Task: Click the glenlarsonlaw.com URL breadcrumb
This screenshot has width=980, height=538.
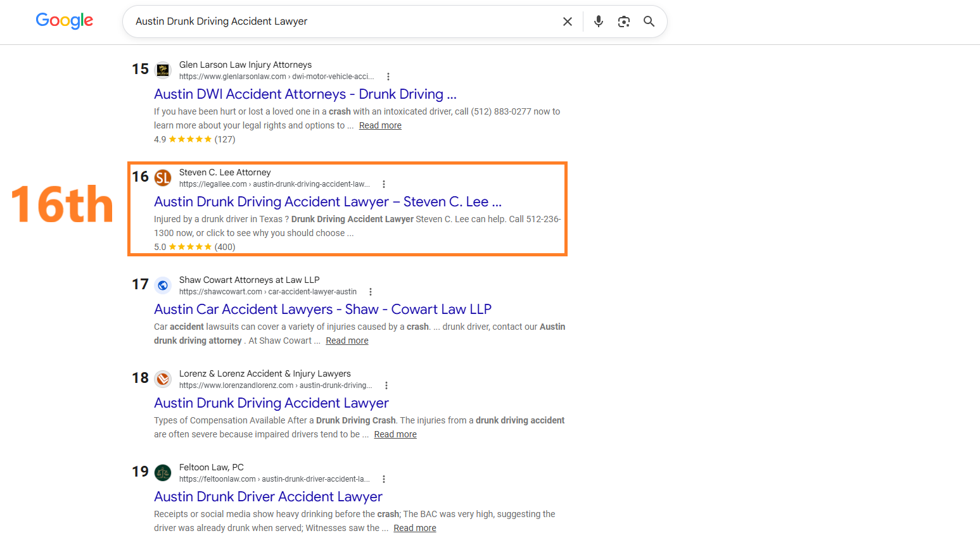Action: pyautogui.click(x=276, y=77)
